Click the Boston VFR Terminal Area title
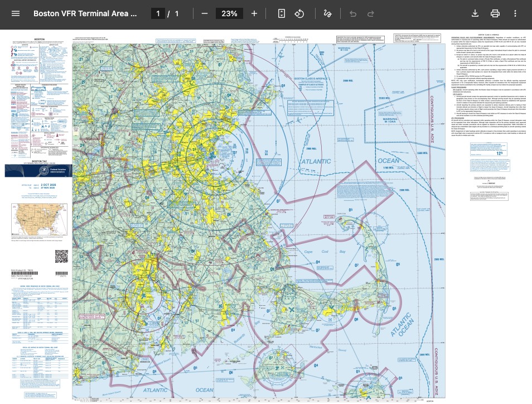 pos(85,13)
